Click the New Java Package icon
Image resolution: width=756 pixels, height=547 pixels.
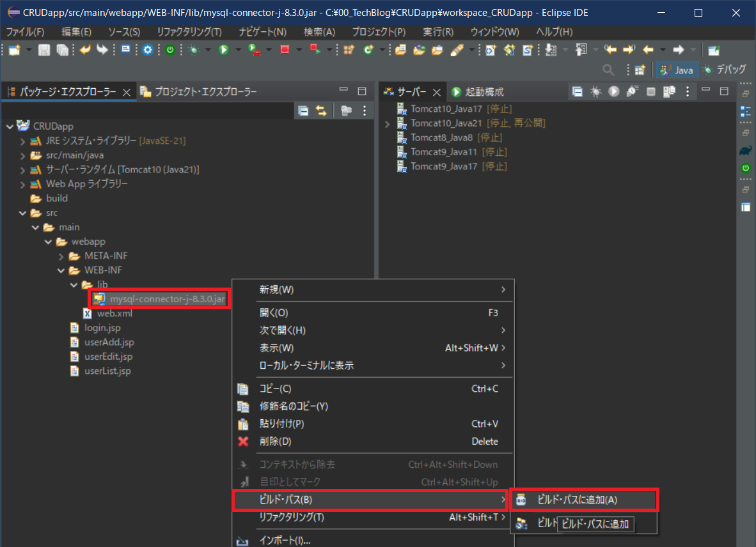point(349,50)
